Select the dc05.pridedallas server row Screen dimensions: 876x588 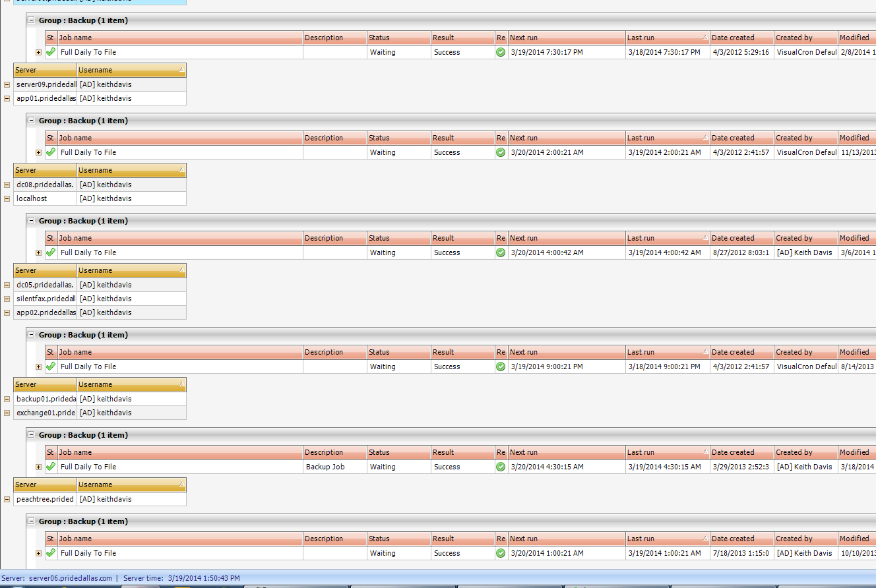[45, 285]
